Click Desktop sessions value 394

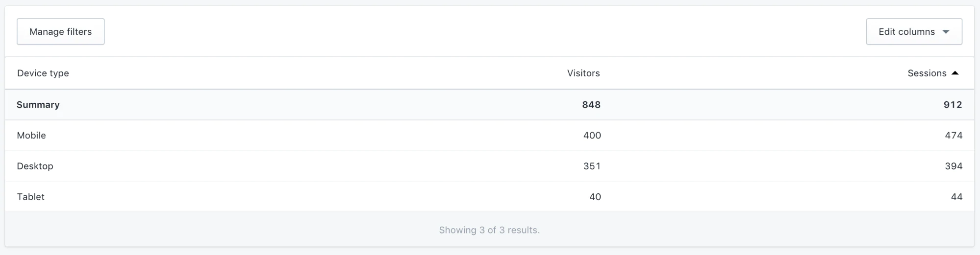tap(954, 166)
